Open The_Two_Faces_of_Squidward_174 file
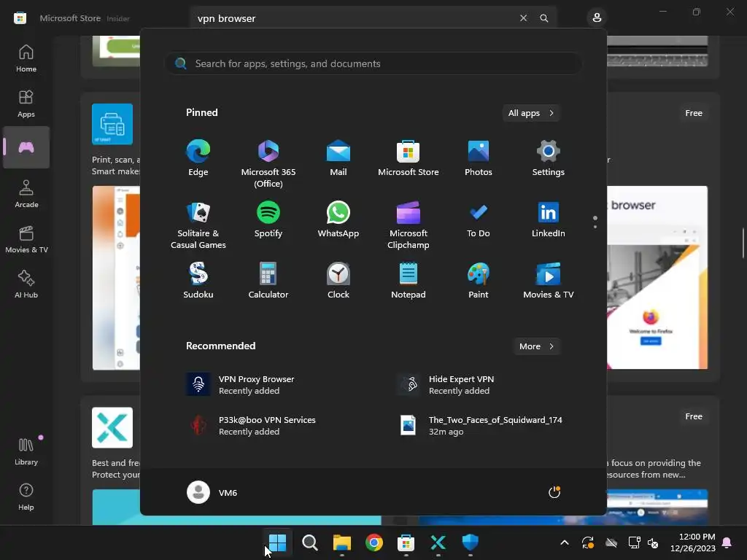Screen dimensions: 747x560 coord(481,425)
